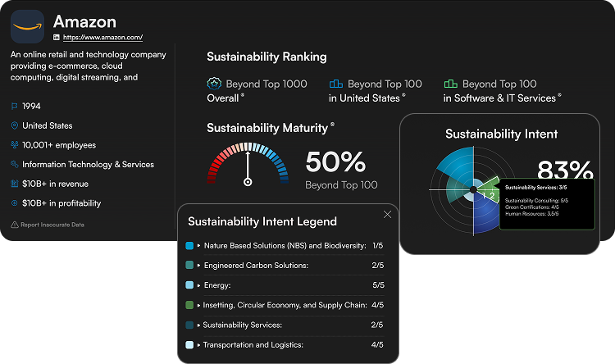
Task: Close the Sustainability Intent Legend panel
Action: pyautogui.click(x=387, y=214)
